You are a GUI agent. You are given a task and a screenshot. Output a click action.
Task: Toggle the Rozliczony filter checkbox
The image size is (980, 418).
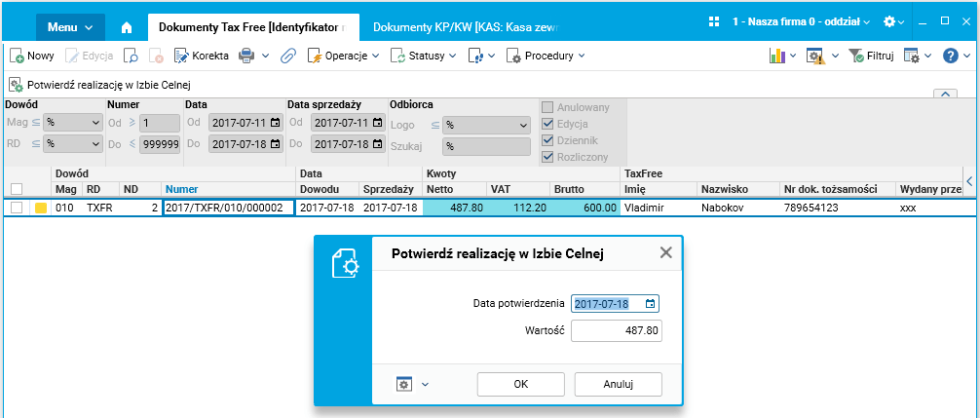[547, 157]
